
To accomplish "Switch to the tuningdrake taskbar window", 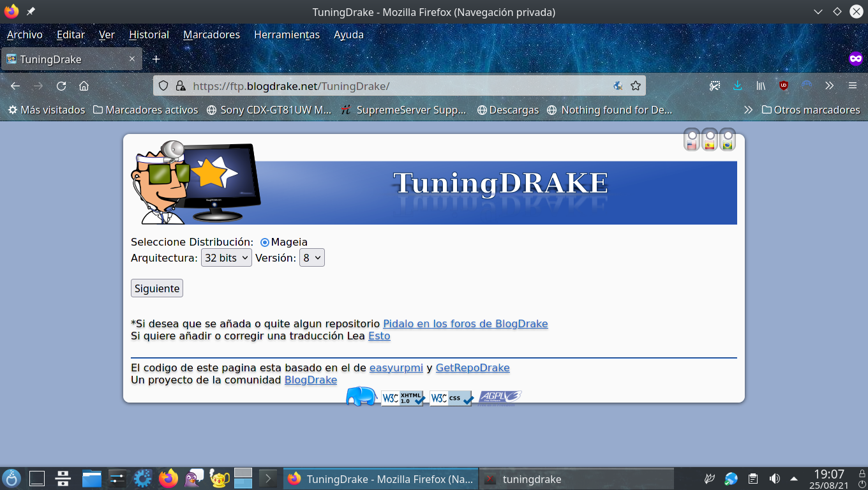I will pyautogui.click(x=576, y=479).
